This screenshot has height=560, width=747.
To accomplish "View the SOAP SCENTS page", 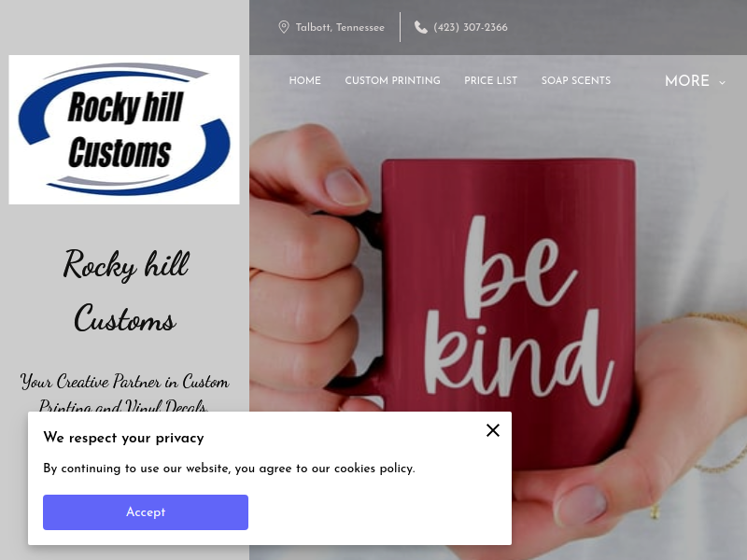I will (x=576, y=80).
